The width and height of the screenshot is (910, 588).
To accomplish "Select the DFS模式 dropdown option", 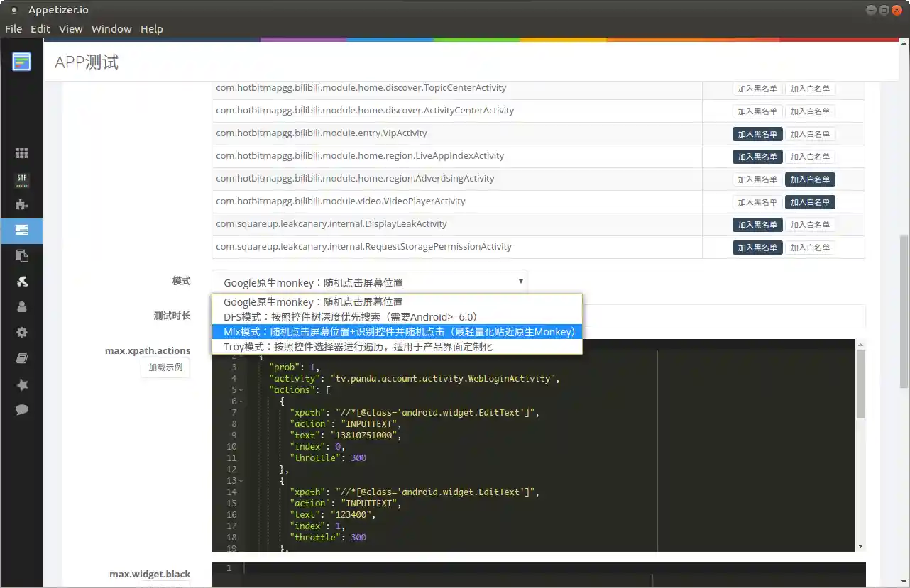I will (x=350, y=317).
